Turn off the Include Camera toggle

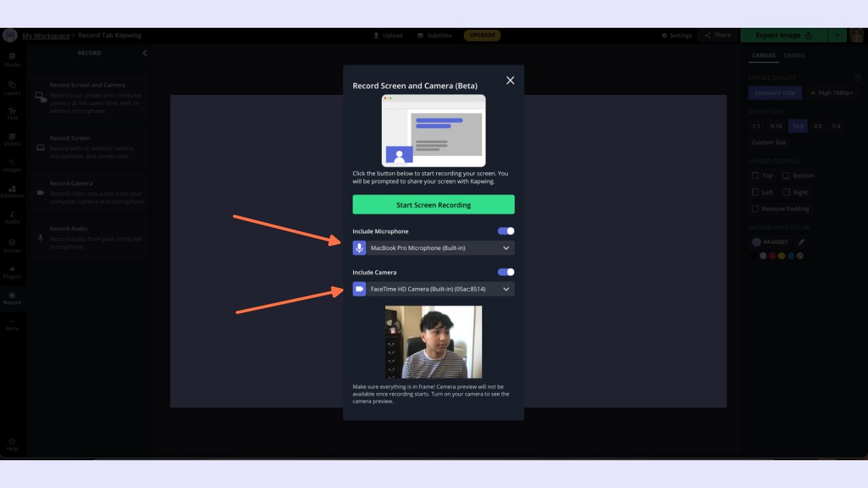(x=506, y=272)
